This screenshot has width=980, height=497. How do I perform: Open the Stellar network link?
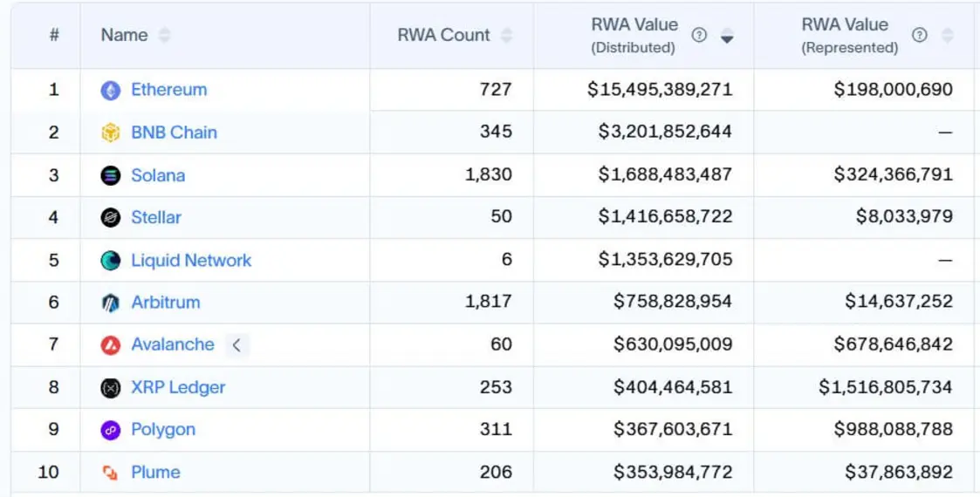(156, 217)
